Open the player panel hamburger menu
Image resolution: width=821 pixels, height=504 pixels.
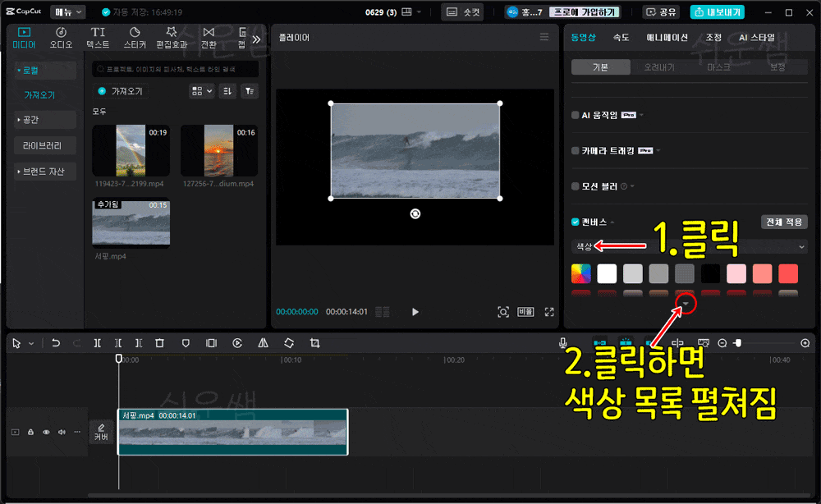tap(544, 37)
